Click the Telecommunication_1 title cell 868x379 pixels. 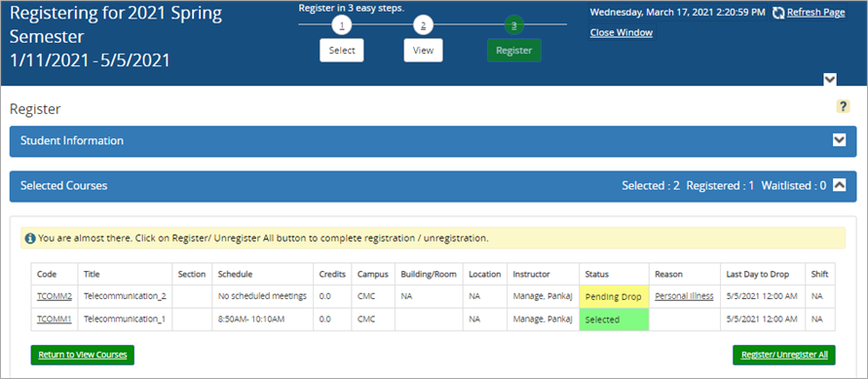(125, 320)
